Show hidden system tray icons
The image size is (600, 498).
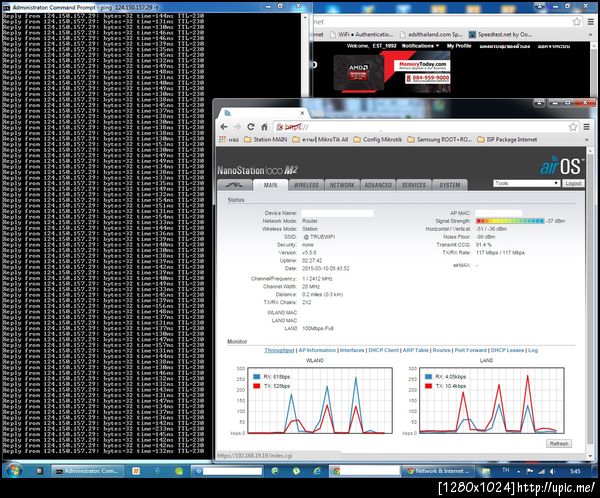518,471
